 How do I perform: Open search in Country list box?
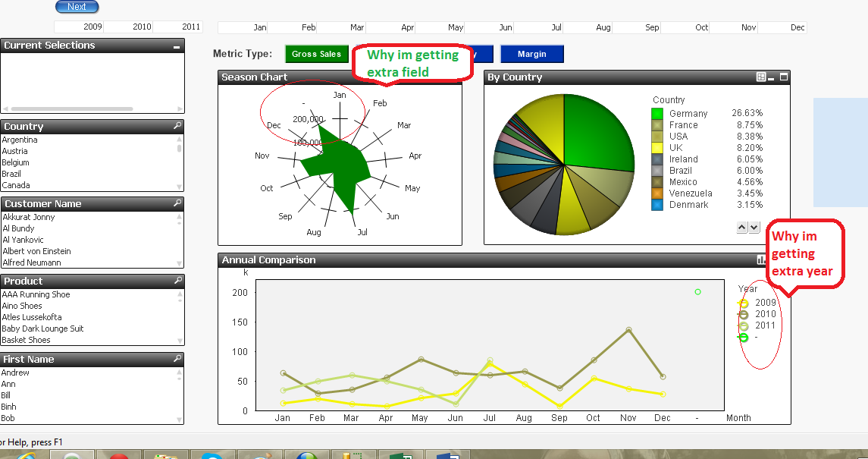[x=177, y=126]
